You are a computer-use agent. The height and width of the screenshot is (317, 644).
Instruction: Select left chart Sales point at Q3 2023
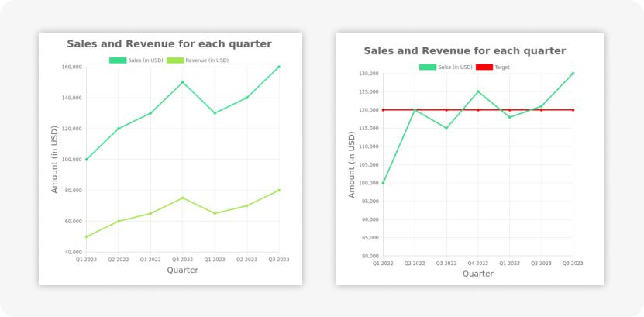(x=279, y=67)
